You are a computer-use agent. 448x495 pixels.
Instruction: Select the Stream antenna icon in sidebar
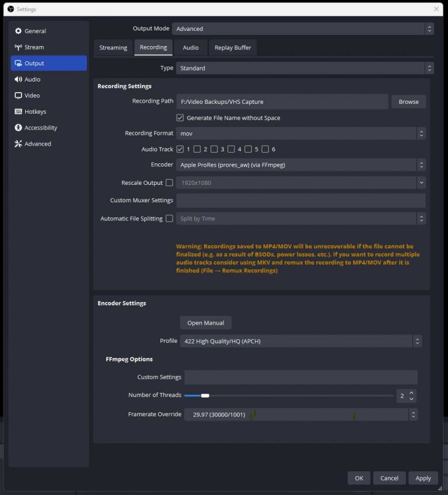point(18,47)
